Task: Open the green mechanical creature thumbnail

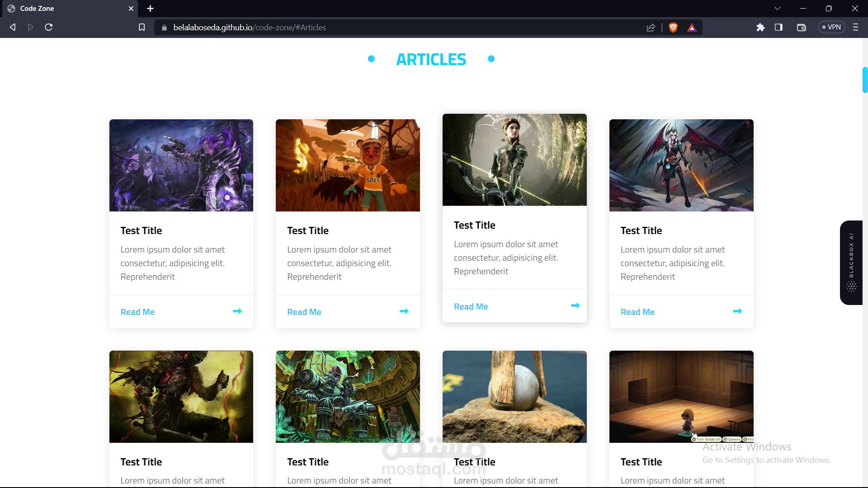Action: [348, 397]
